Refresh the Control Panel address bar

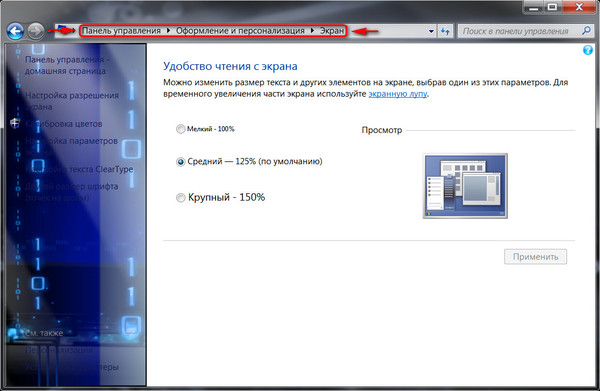click(445, 31)
